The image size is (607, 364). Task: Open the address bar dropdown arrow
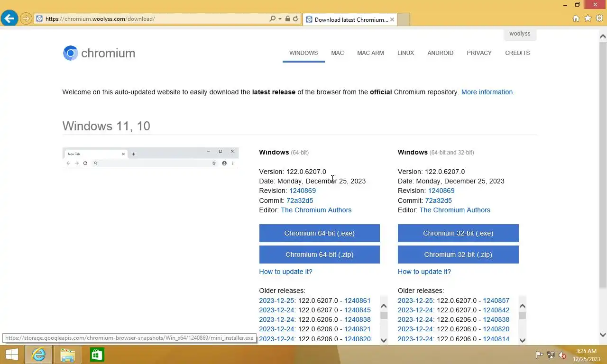point(280,19)
